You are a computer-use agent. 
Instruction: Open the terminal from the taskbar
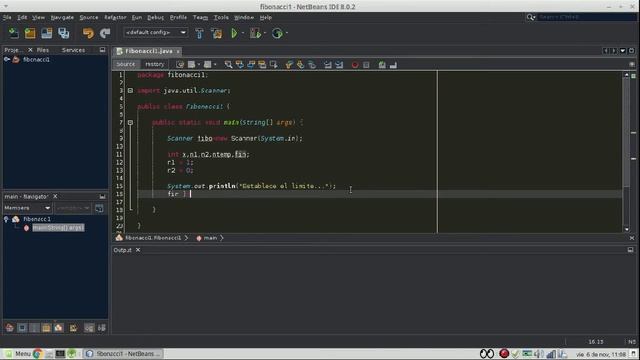click(x=60, y=353)
